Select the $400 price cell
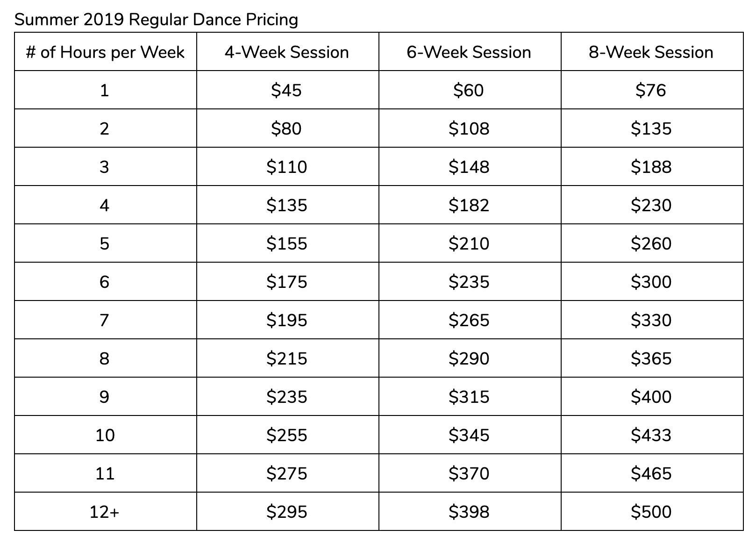 point(652,397)
